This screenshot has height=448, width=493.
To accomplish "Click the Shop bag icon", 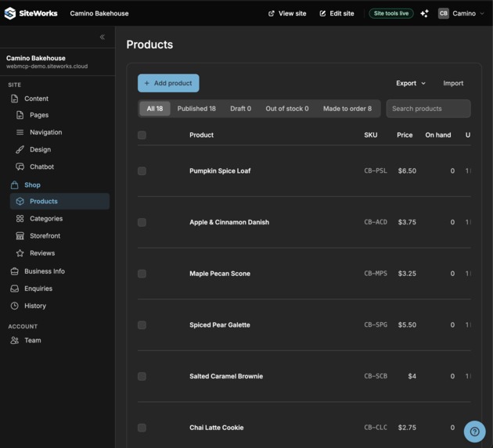I will tap(14, 185).
